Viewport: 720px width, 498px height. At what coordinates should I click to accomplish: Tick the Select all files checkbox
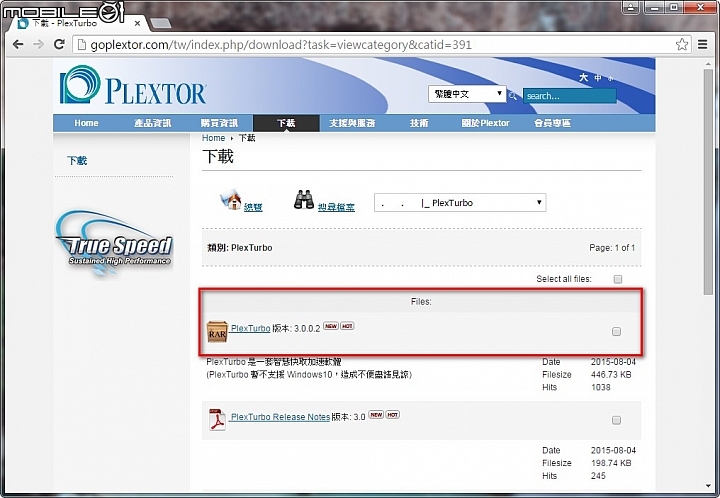pyautogui.click(x=618, y=279)
